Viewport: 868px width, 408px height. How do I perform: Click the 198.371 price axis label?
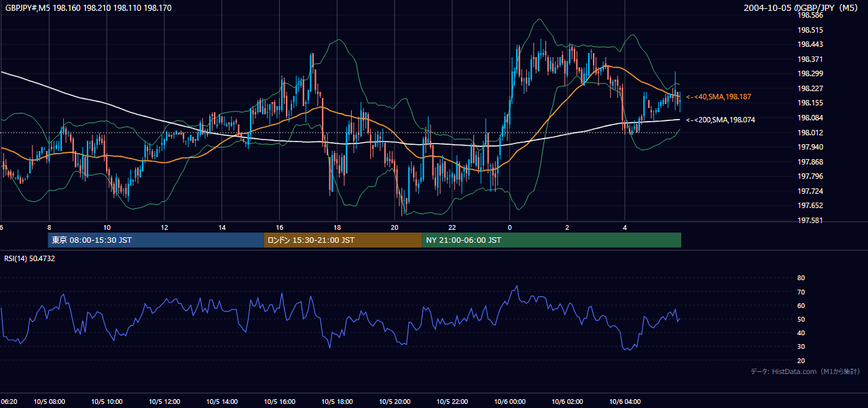pyautogui.click(x=811, y=59)
